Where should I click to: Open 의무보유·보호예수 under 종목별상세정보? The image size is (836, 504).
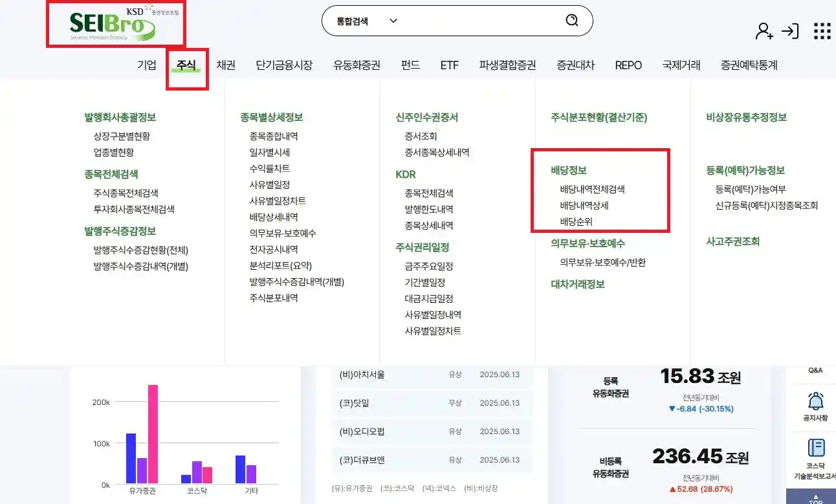point(283,233)
